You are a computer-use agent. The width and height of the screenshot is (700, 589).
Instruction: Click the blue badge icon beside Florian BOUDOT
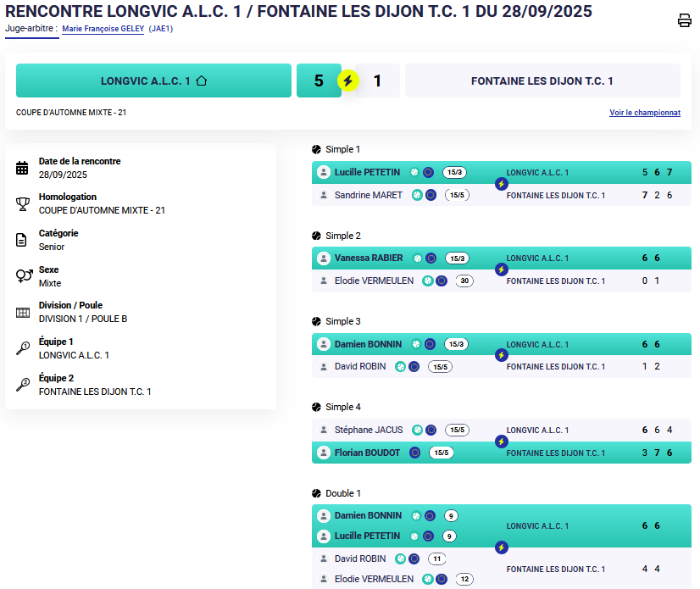tap(414, 453)
